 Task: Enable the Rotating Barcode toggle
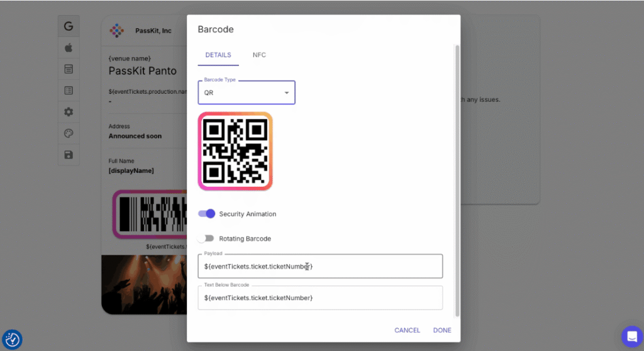tap(206, 238)
